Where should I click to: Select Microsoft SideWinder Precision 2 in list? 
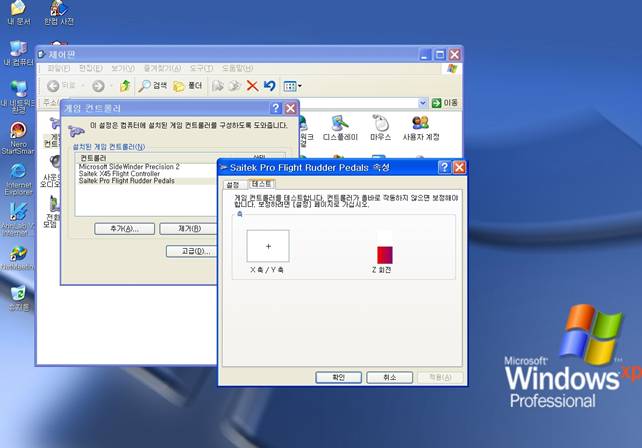click(x=129, y=167)
